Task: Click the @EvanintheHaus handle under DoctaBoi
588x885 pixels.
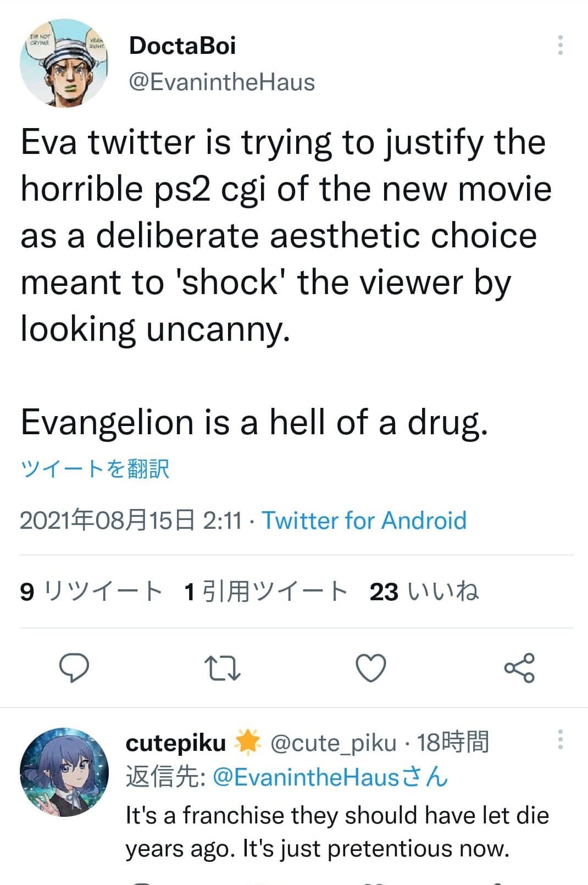Action: (221, 82)
